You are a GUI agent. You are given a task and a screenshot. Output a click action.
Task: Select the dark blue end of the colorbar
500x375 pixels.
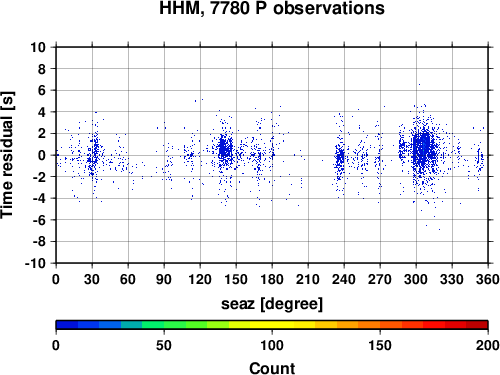67,325
